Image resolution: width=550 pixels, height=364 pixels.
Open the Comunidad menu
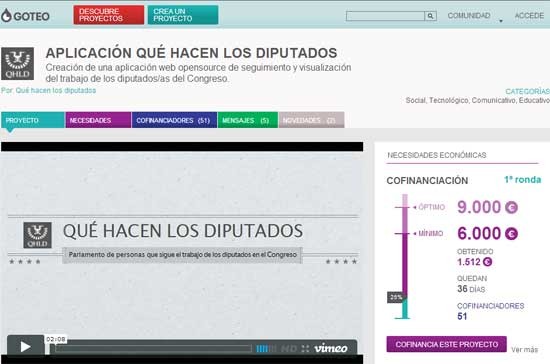(469, 15)
